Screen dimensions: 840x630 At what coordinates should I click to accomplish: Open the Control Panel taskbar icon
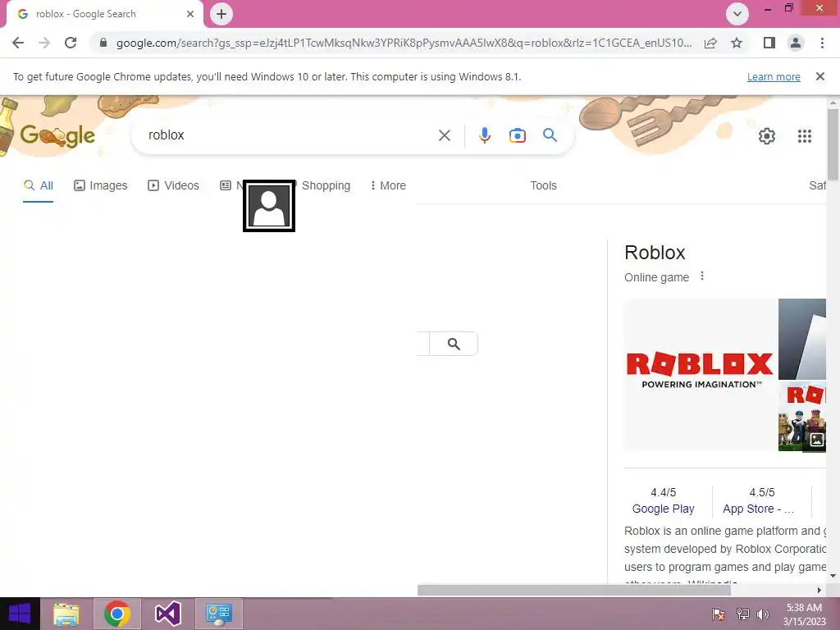pyautogui.click(x=218, y=614)
